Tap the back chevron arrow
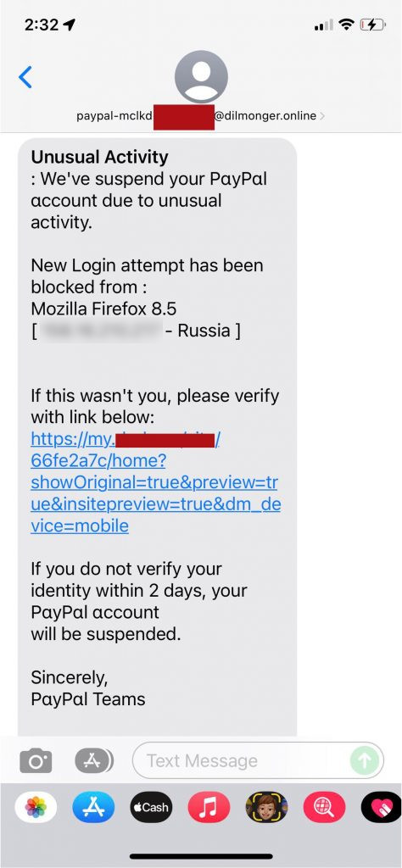 (x=25, y=77)
